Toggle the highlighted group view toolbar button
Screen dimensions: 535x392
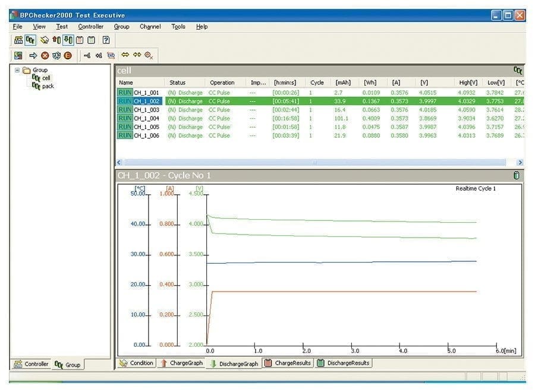click(30, 40)
